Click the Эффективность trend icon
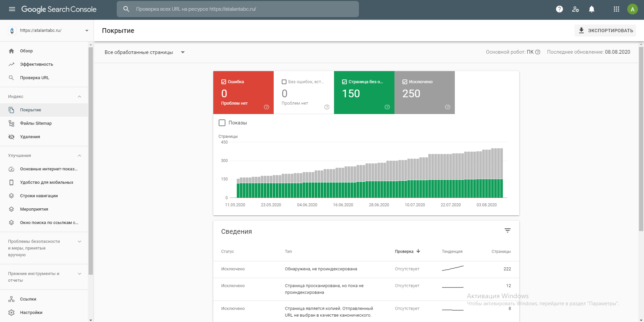This screenshot has width=644, height=322. click(11, 64)
